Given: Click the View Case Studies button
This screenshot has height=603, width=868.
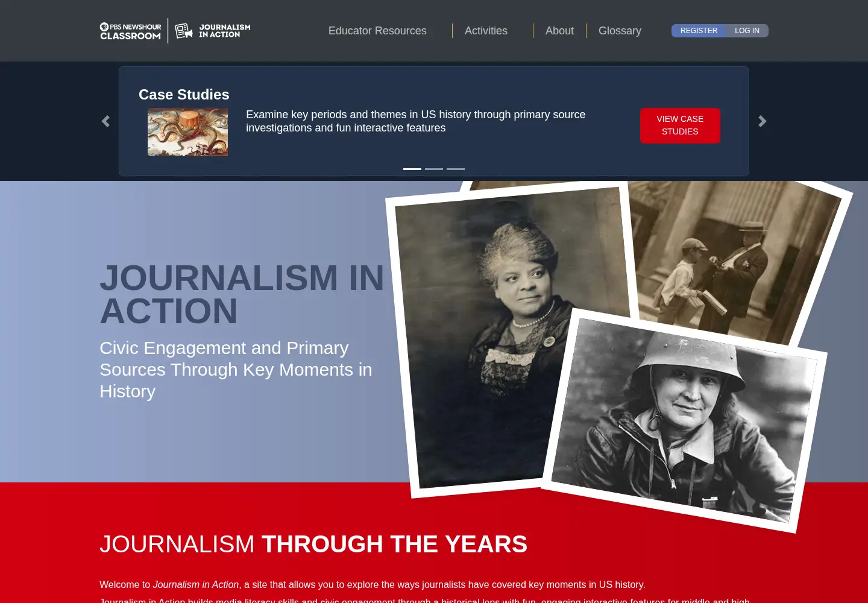Looking at the screenshot, I should (x=680, y=125).
